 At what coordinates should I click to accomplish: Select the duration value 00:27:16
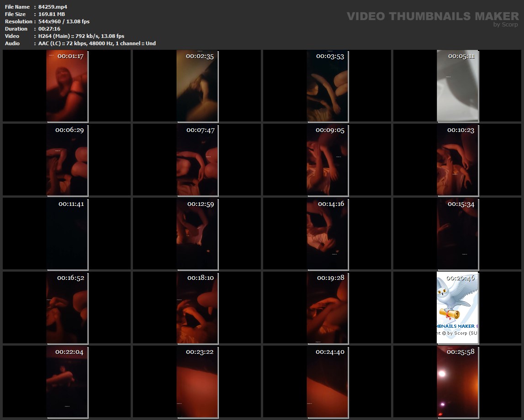[x=49, y=29]
